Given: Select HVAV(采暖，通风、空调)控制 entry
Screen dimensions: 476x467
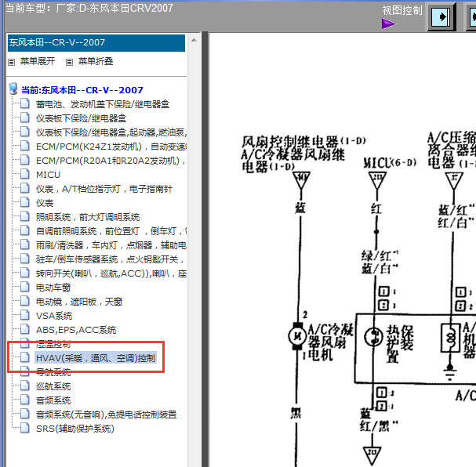Looking at the screenshot, I should coord(96,358).
